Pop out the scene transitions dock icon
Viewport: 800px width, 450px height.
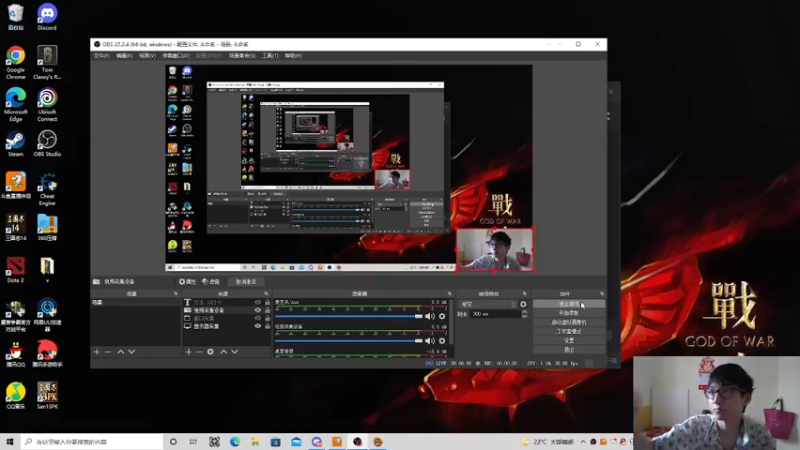[524, 294]
